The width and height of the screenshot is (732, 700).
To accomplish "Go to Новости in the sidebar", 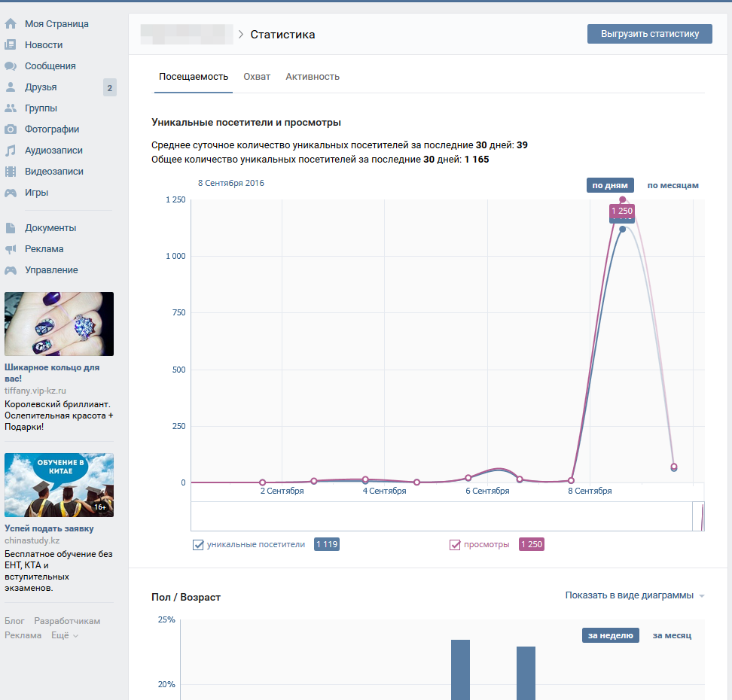I will point(44,45).
